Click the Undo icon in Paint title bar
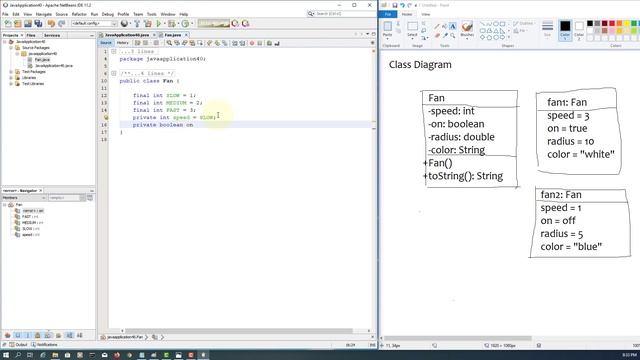Viewport: 640px width, 360px height. [402, 5]
